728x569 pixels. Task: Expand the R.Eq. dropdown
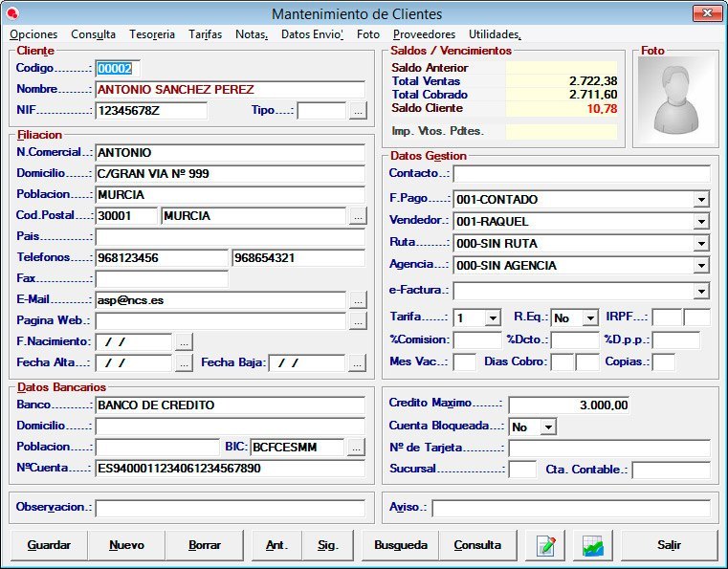(x=590, y=317)
